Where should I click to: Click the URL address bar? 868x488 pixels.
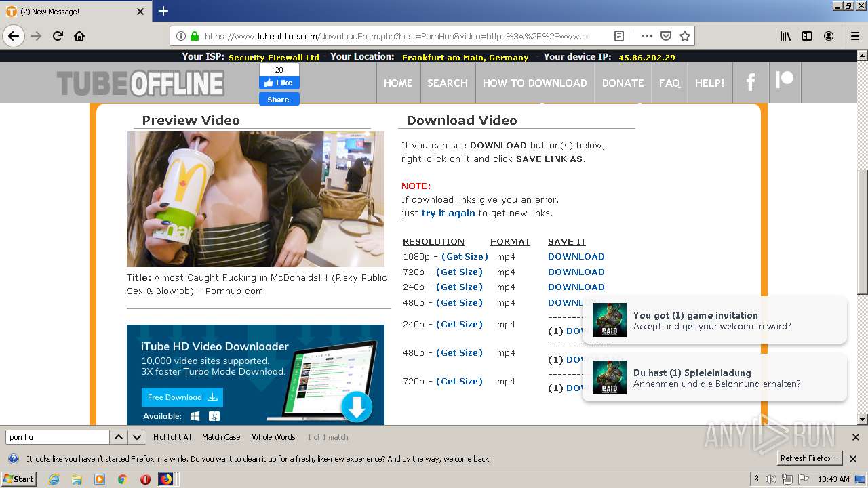click(x=395, y=36)
